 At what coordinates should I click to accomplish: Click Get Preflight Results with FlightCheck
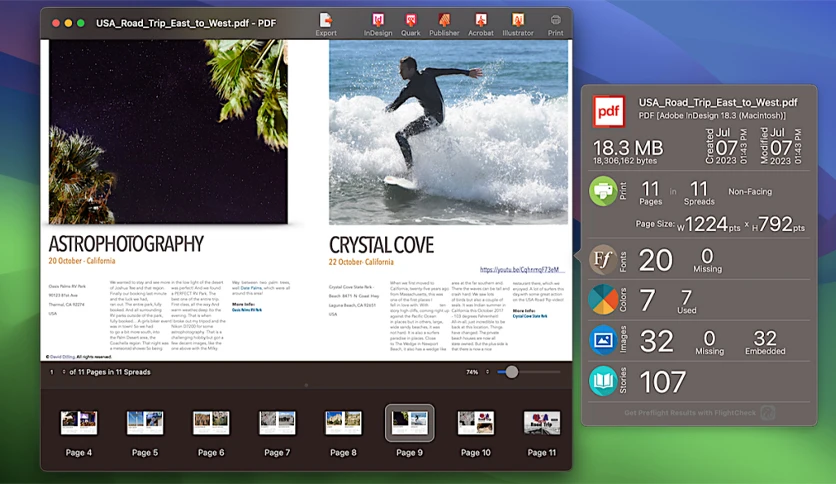690,413
